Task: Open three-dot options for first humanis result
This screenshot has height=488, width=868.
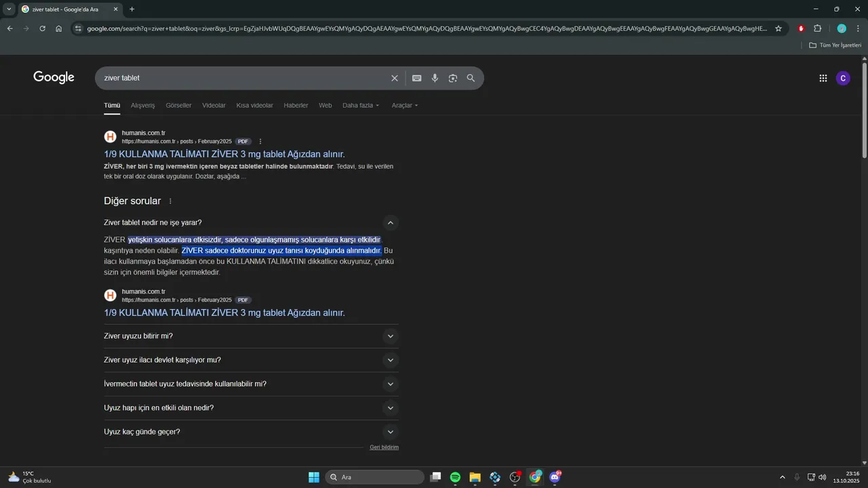Action: 260,142
